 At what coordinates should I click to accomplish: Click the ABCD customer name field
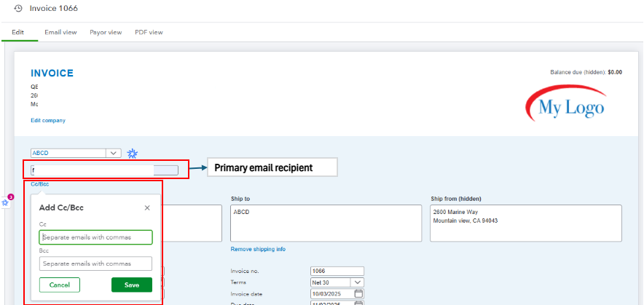68,153
